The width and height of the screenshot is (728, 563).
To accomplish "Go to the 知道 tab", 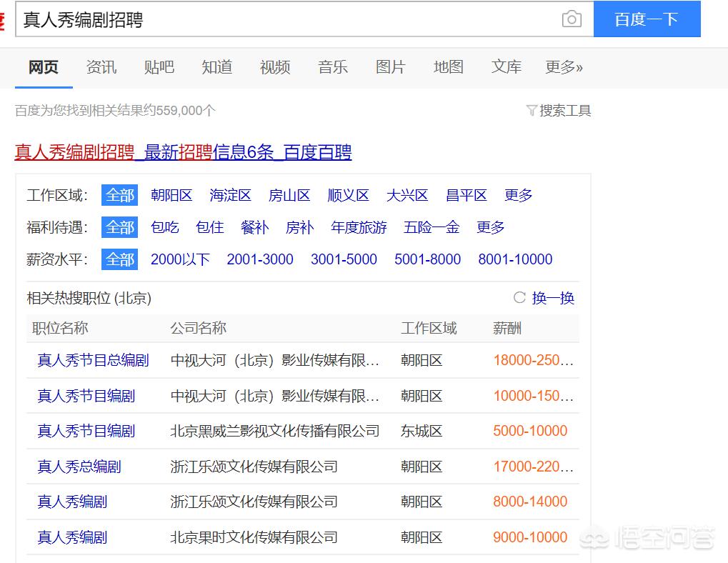I will (x=216, y=67).
